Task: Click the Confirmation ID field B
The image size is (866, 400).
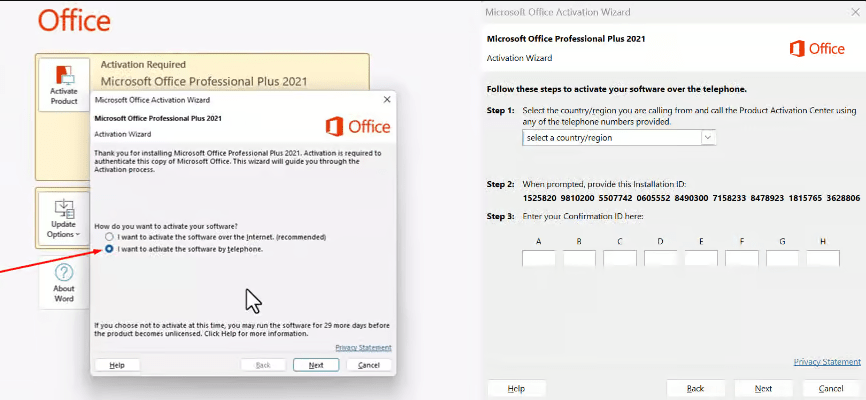Action: (579, 259)
